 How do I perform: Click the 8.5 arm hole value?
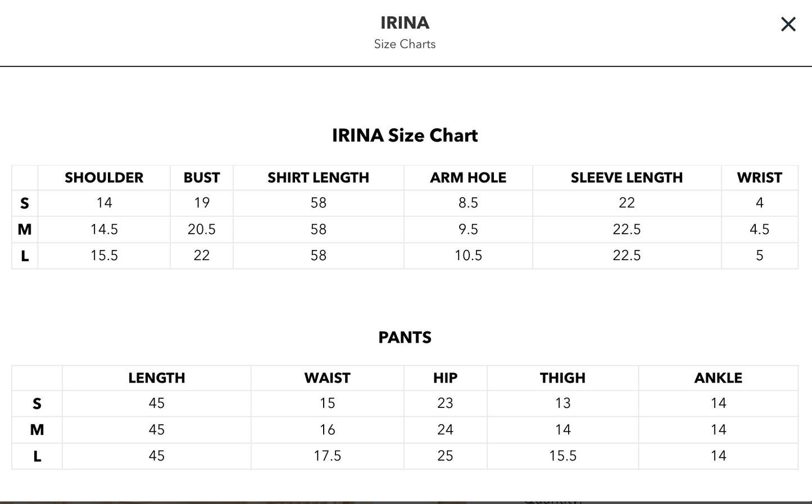[468, 203]
